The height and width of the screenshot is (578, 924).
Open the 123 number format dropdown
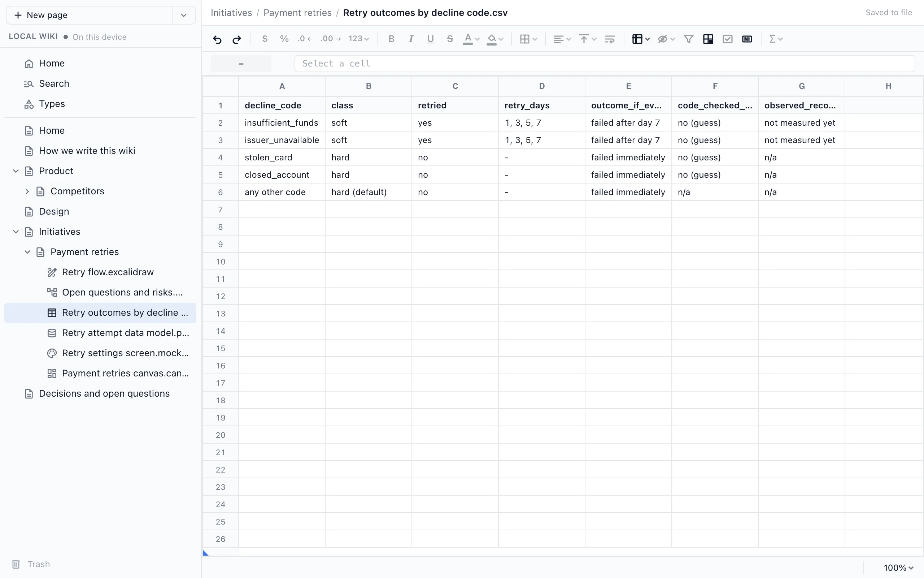pos(358,39)
